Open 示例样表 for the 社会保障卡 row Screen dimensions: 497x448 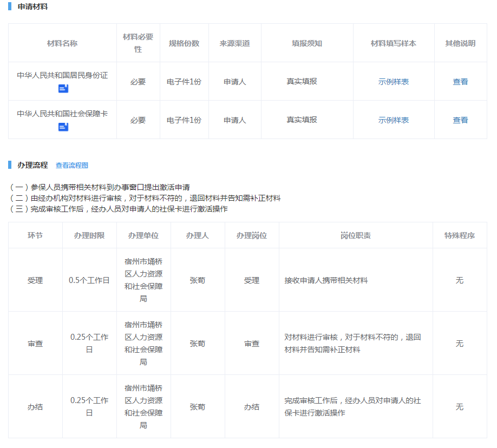coord(394,120)
